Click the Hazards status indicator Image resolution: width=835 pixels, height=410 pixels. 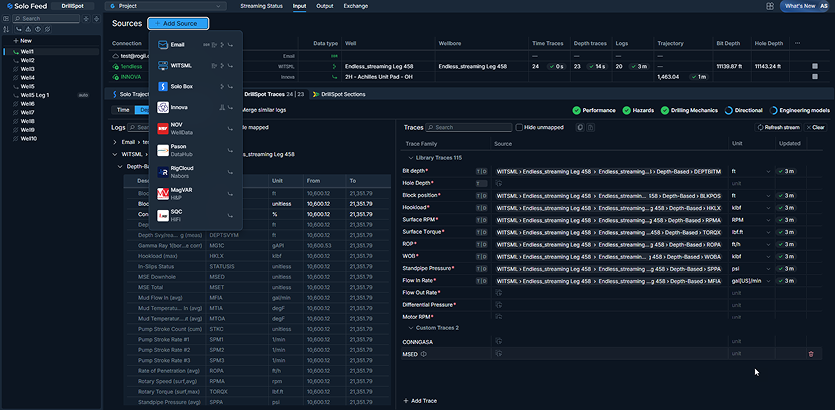pos(638,110)
